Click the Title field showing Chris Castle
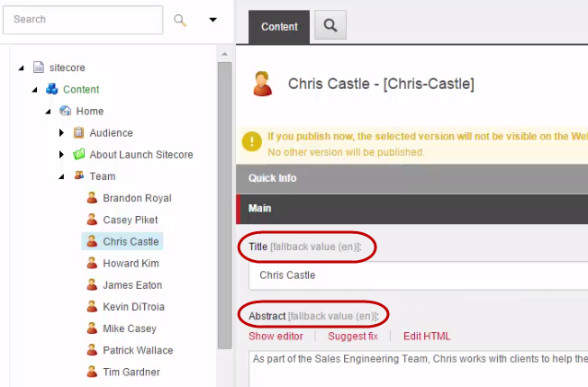The height and width of the screenshot is (387, 588). tap(414, 274)
